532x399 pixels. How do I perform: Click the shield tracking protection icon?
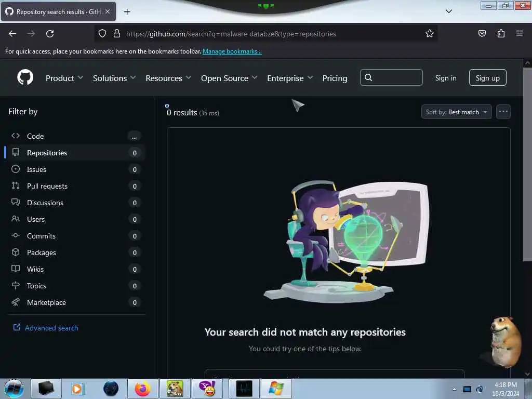click(x=102, y=33)
